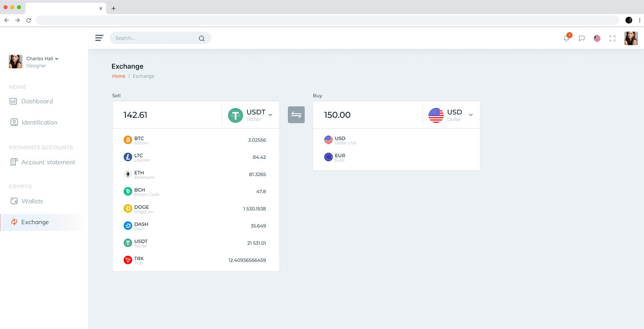Expand the USDT Tether currency dropdown

(251, 115)
